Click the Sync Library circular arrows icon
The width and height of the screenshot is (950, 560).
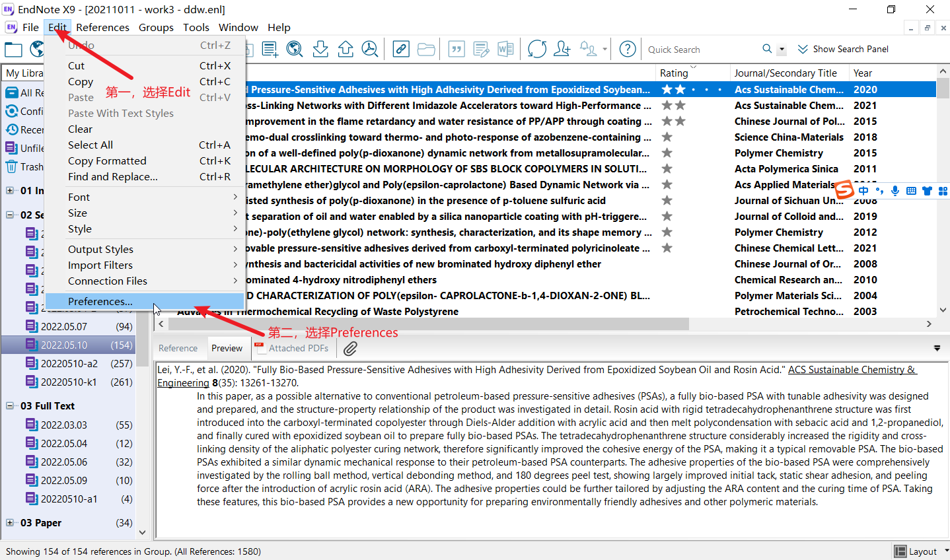click(x=537, y=50)
